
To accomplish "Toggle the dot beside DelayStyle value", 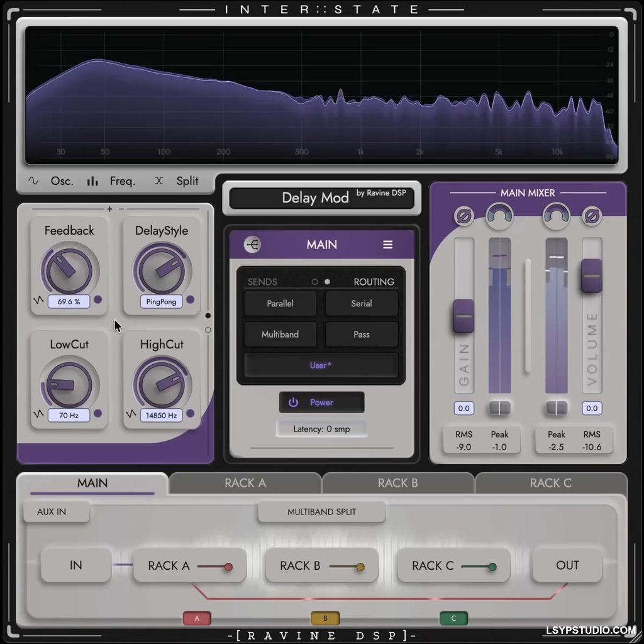I will [190, 300].
